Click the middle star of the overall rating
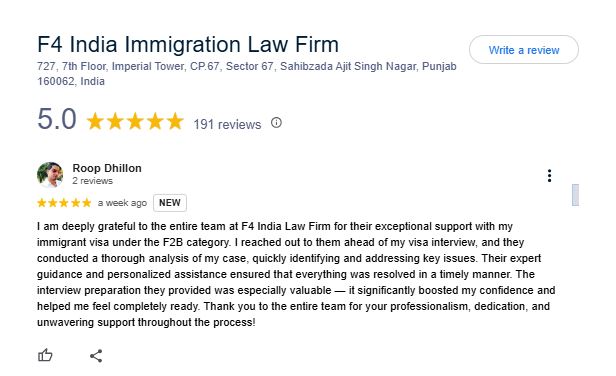Viewport: 616px width, 376px height. 135,121
